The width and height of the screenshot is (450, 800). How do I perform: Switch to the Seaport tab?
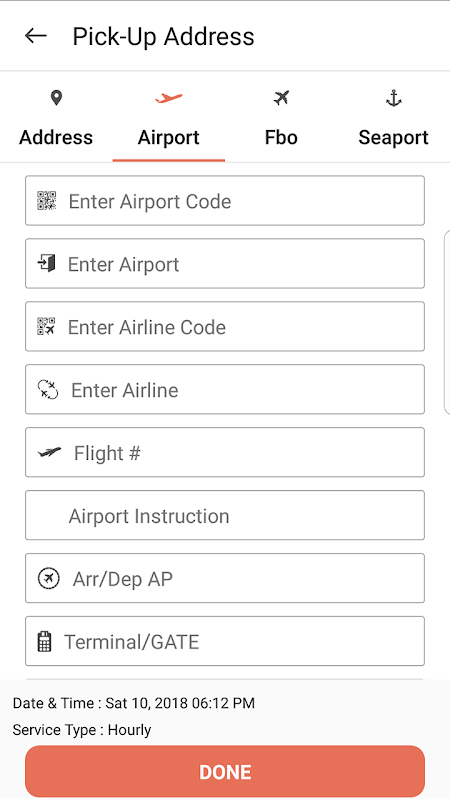coord(393,124)
